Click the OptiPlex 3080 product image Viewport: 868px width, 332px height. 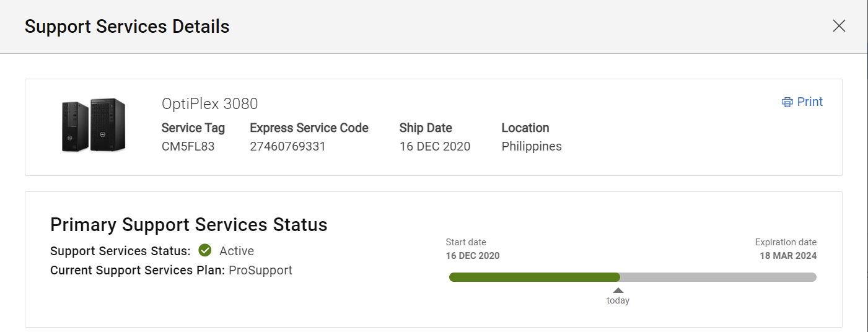94,125
